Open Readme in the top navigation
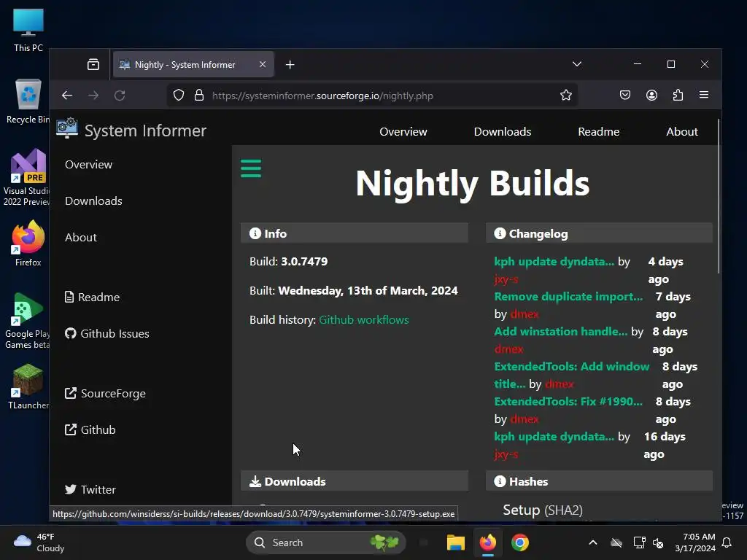Screen dimensions: 747x560 pyautogui.click(x=599, y=132)
